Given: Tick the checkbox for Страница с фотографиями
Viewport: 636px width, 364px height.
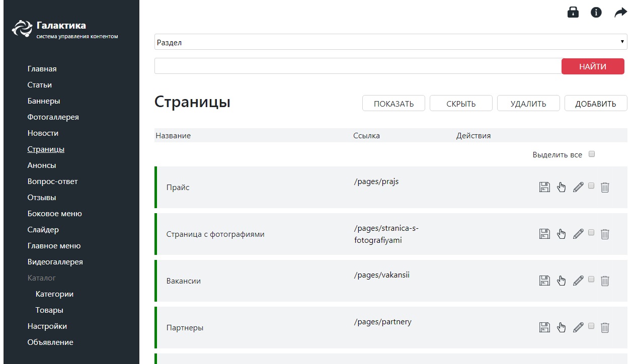Looking at the screenshot, I should (591, 232).
